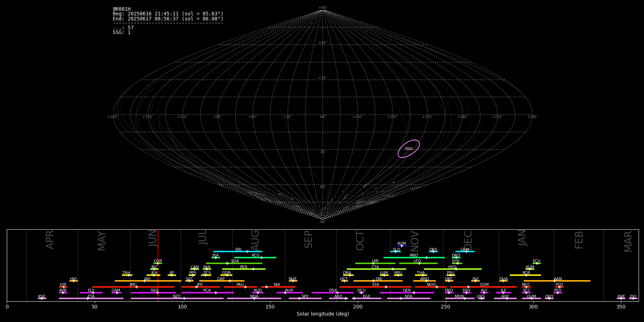Select the MON shower label
Viewport: 644px width, 322px height.
[459, 297]
